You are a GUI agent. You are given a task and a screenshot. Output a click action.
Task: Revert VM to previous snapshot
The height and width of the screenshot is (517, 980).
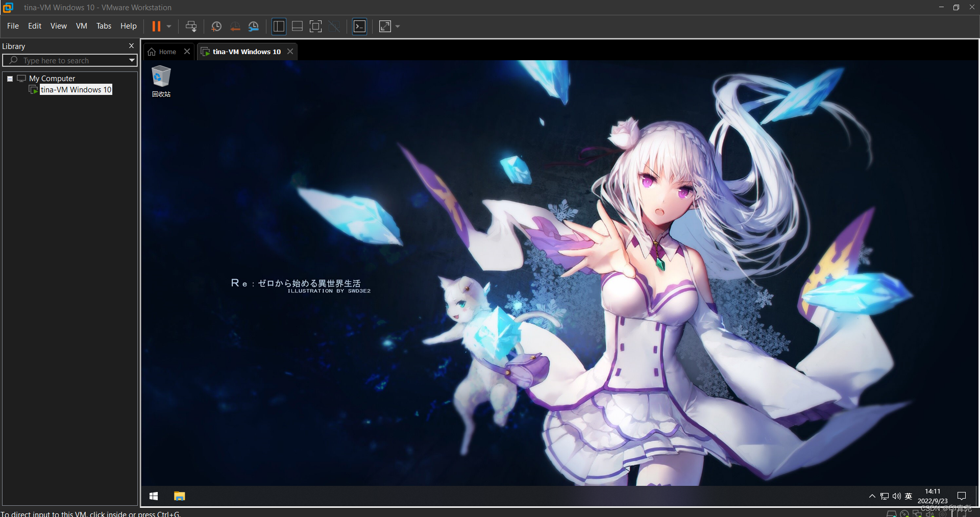[x=235, y=27]
